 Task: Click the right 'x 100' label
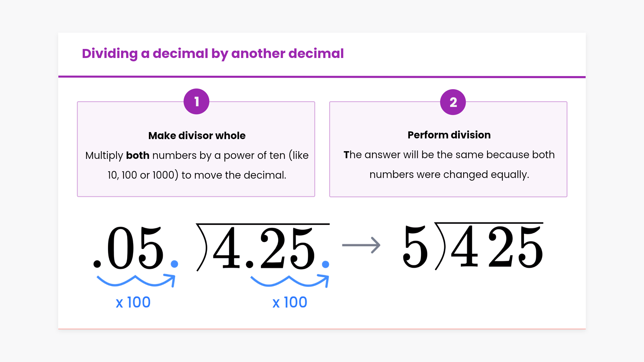click(290, 302)
